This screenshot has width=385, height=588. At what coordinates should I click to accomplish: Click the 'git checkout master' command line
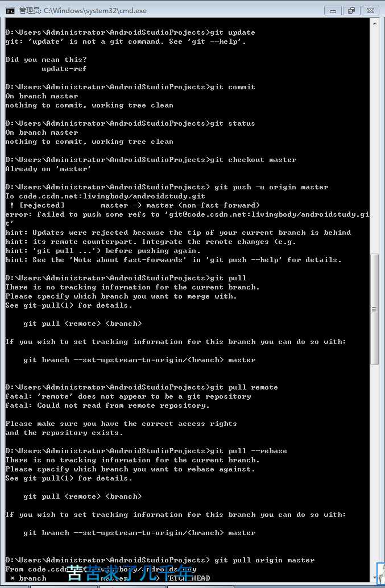click(x=151, y=160)
